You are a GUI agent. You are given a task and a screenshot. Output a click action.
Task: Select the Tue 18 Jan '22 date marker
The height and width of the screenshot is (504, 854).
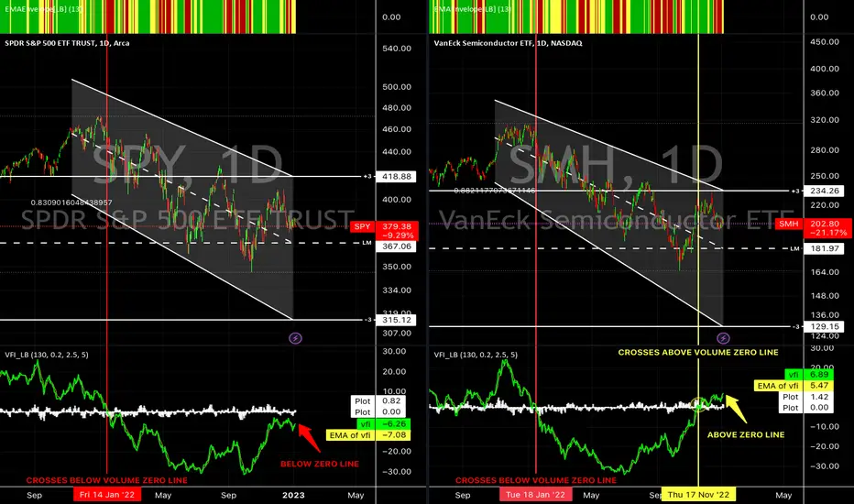click(535, 495)
